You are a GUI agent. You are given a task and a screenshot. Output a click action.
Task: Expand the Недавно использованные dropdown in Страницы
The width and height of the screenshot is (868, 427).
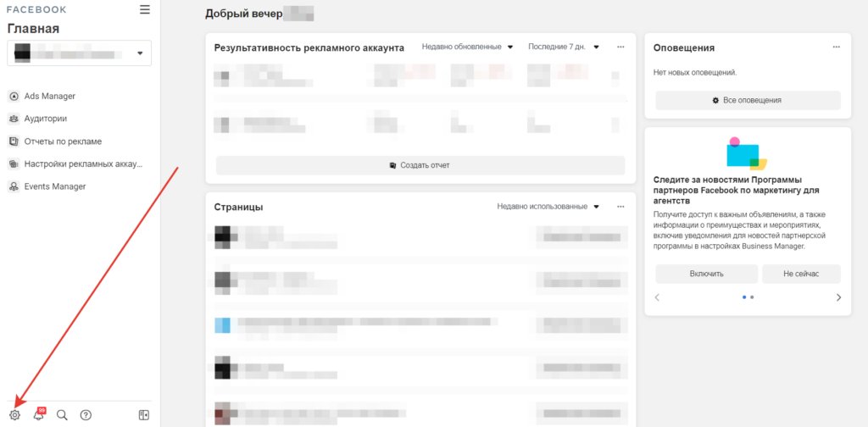(x=548, y=207)
